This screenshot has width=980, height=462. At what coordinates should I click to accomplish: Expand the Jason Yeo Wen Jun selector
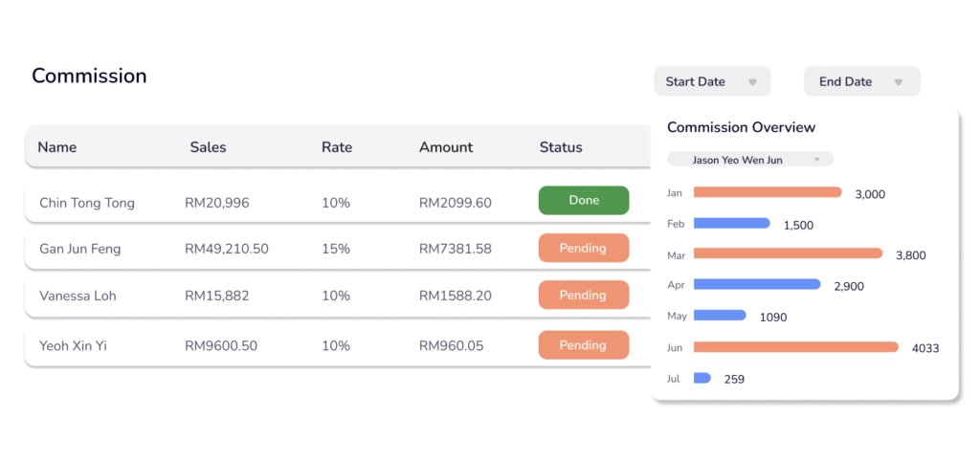[749, 160]
